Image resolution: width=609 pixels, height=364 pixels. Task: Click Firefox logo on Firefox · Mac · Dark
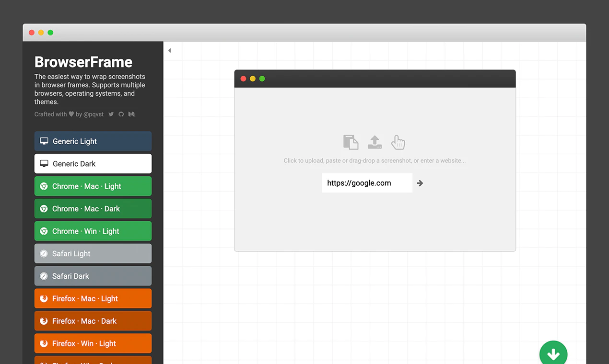pos(44,321)
